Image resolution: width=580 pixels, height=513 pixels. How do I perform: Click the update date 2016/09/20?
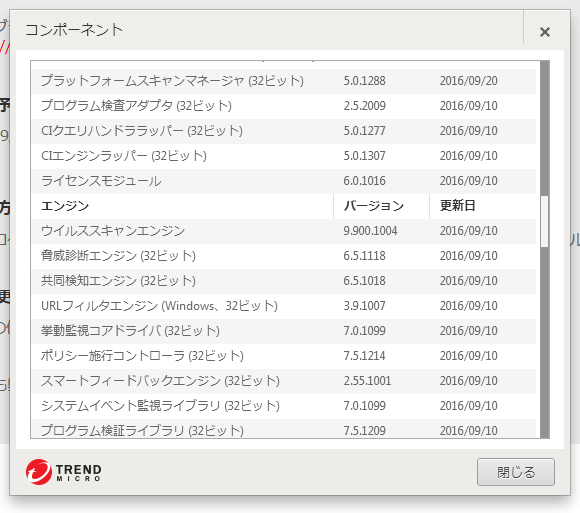(x=468, y=81)
